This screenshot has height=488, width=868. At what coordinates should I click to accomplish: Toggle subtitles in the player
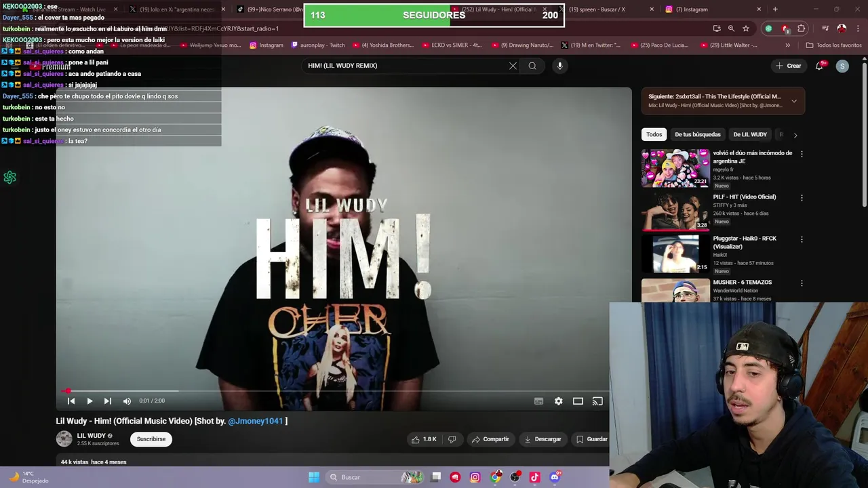[538, 401]
